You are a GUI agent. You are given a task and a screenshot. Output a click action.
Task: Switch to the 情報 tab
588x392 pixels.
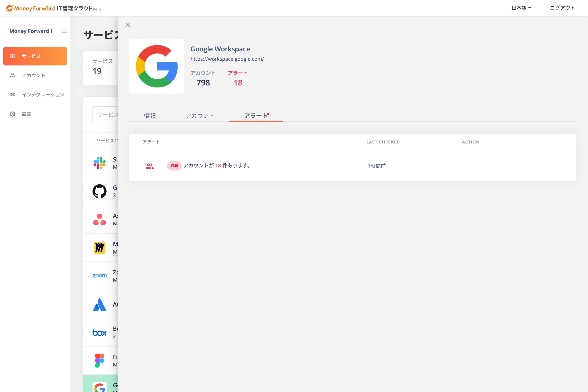151,115
